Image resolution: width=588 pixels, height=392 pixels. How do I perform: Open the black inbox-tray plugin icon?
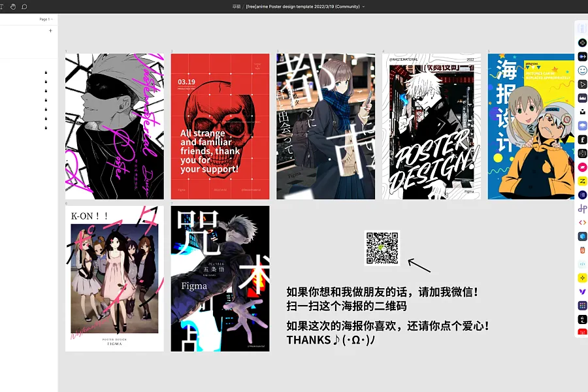pyautogui.click(x=582, y=112)
